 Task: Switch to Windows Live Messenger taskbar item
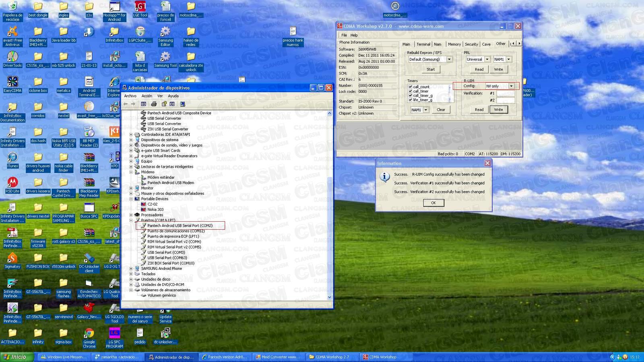pos(64,357)
